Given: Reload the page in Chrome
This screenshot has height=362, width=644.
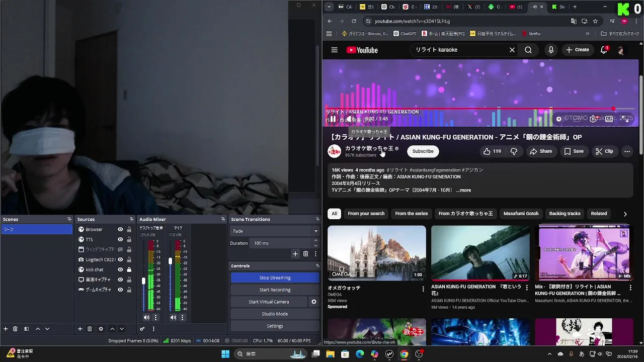Looking at the screenshot, I should [354, 21].
